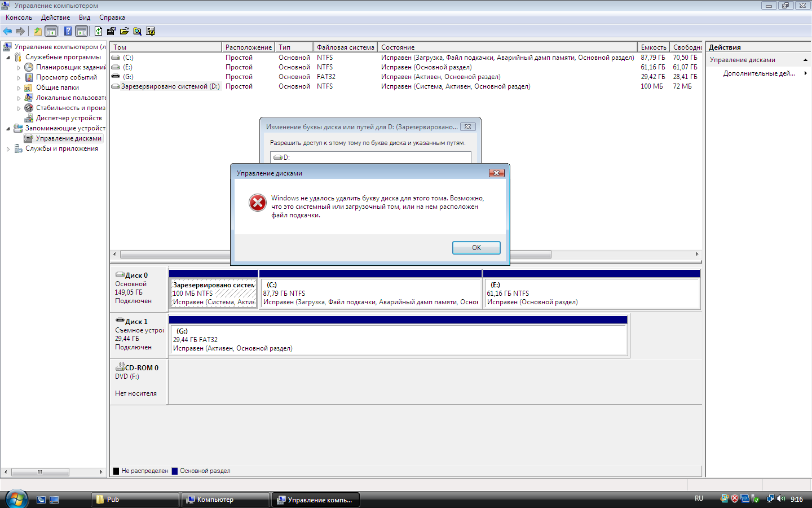Click the blue Back arrow in toolbar
Viewport: 812px width, 508px height.
tap(7, 31)
